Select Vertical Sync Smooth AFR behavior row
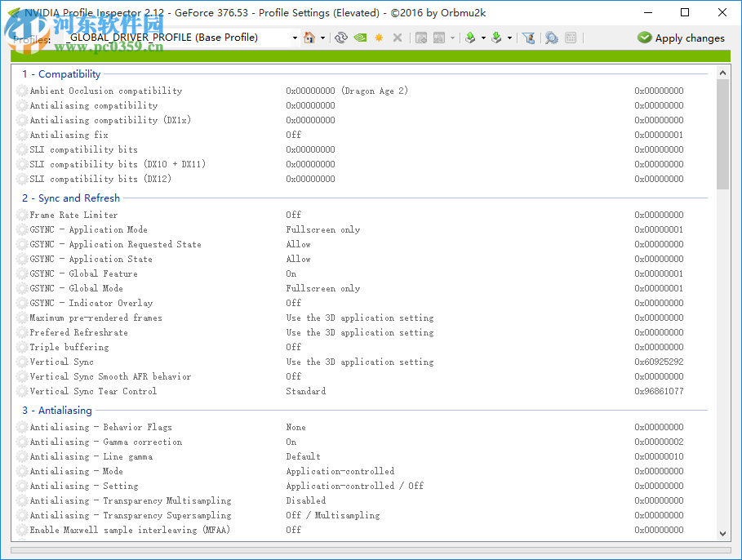Screen dimensions: 742x560 pyautogui.click(x=362, y=376)
